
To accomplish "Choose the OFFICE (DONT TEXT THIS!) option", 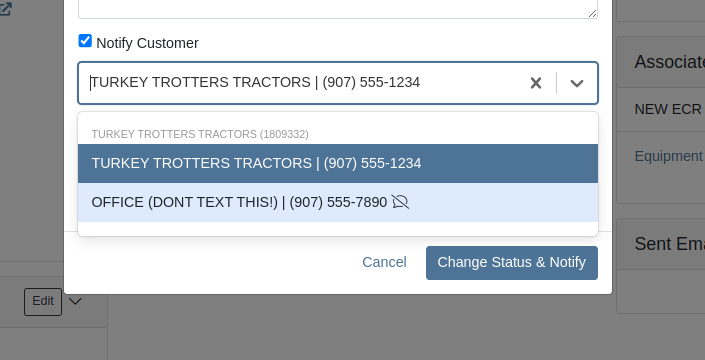I will coord(338,202).
